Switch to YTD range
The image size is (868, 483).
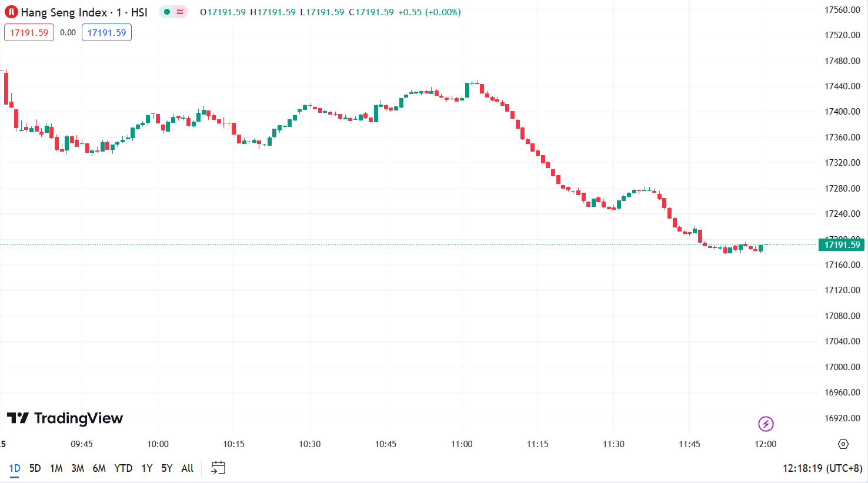pos(123,468)
